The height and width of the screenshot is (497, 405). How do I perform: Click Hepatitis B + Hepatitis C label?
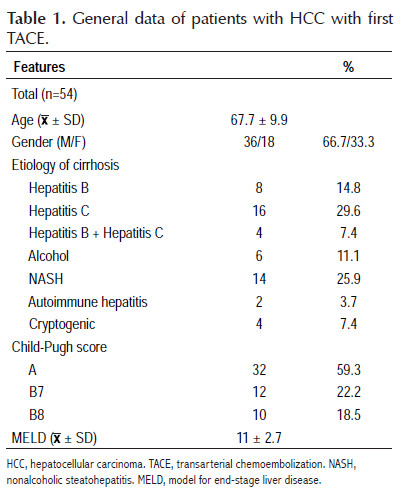(96, 233)
